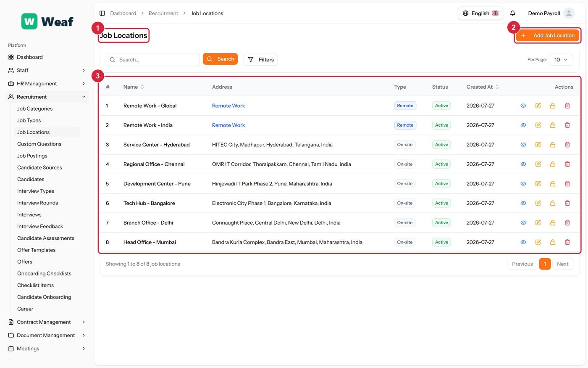This screenshot has height=368, width=588.
Task: Toggle lock status for Remote Work - Global
Action: tap(553, 106)
